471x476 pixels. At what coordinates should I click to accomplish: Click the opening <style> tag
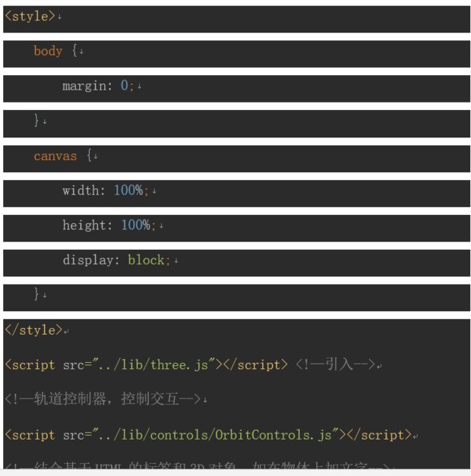30,17
